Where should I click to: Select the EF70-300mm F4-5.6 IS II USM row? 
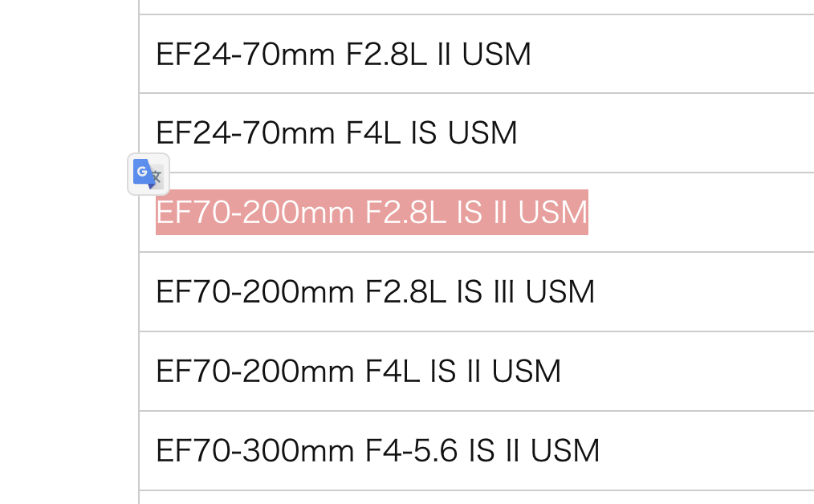pos(477,450)
